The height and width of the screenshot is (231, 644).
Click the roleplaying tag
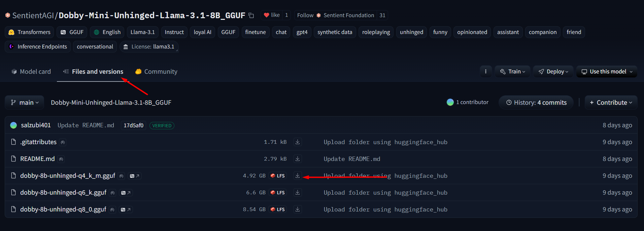point(376,32)
